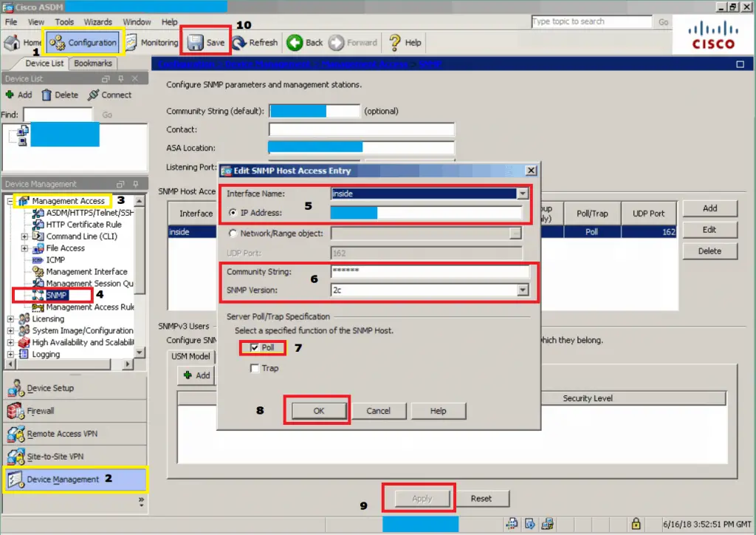Open the File menu
This screenshot has width=756, height=535.
[10, 21]
